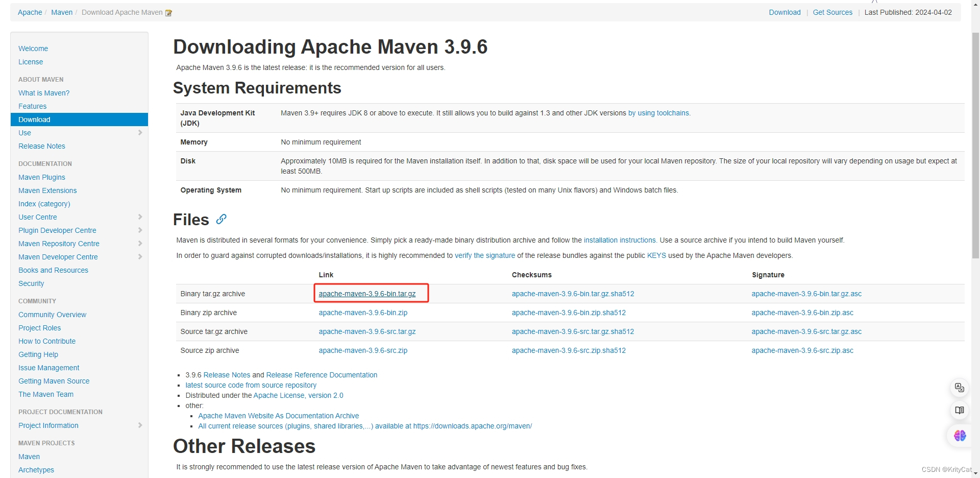The width and height of the screenshot is (980, 478).
Task: Expand the Use sidebar section
Action: tap(140, 133)
